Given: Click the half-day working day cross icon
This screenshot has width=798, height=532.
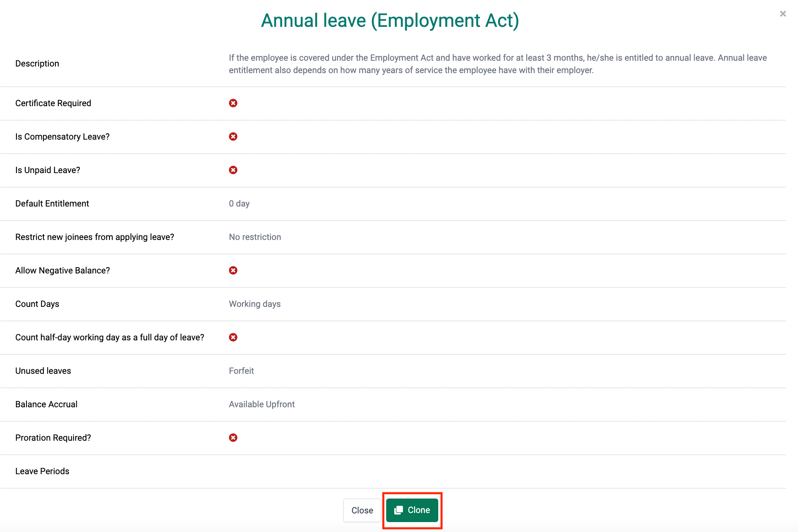Looking at the screenshot, I should point(233,337).
